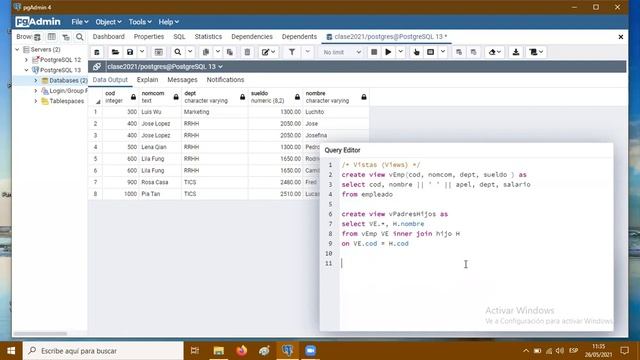The image size is (640, 360).
Task: Expand the Login/Group Roles node
Action: pyautogui.click(x=36, y=91)
